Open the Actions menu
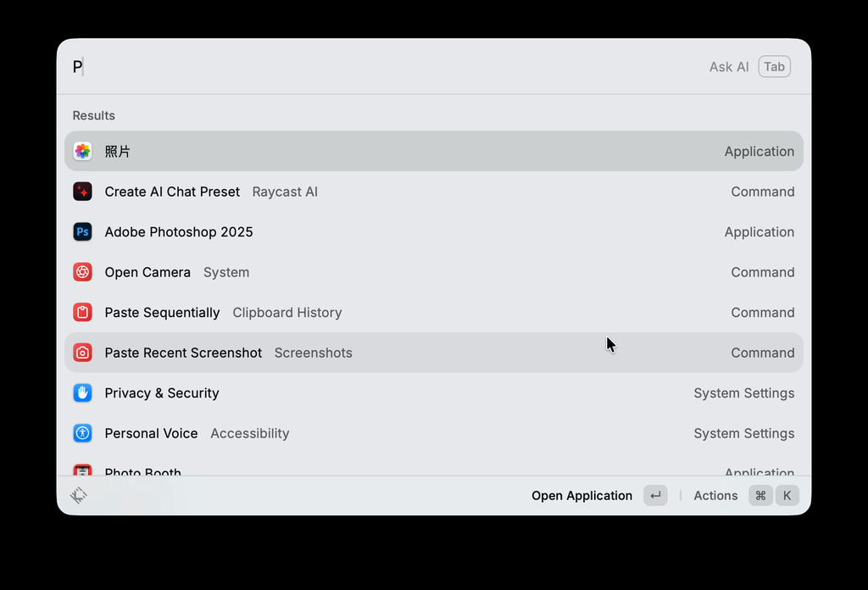The width and height of the screenshot is (868, 590). [x=715, y=496]
